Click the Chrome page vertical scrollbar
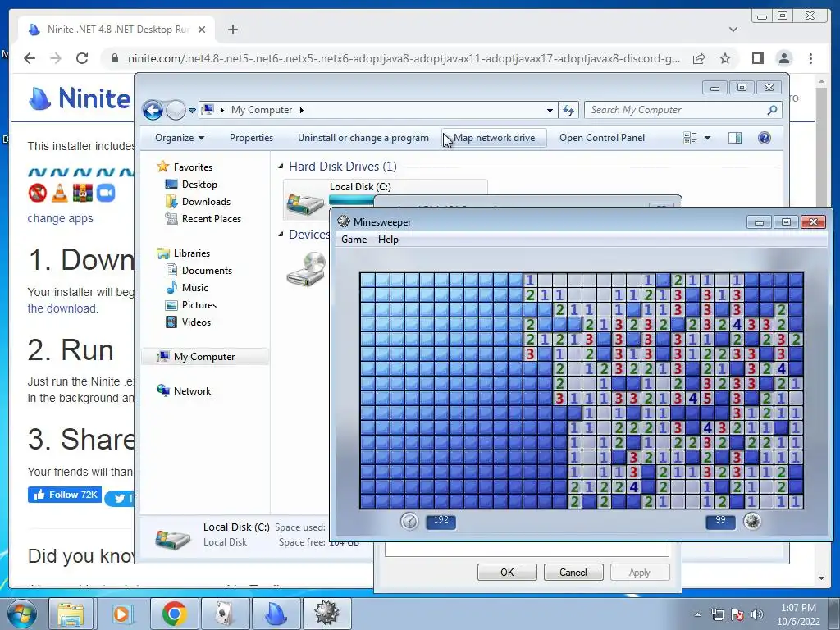This screenshot has width=840, height=630. pos(821,330)
